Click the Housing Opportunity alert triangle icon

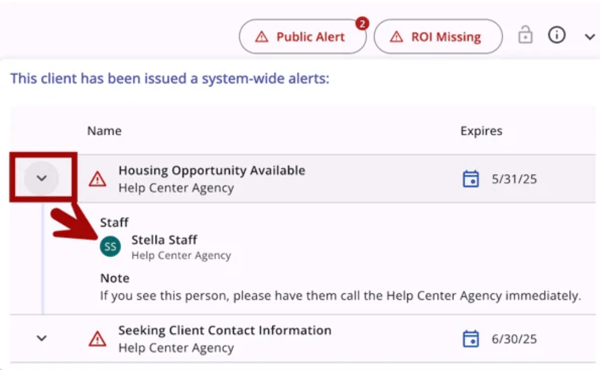pyautogui.click(x=98, y=179)
